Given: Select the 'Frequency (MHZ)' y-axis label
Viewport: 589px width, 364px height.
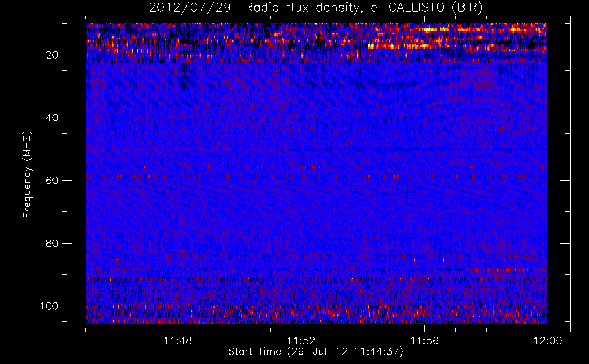Looking at the screenshot, I should click(x=27, y=174).
